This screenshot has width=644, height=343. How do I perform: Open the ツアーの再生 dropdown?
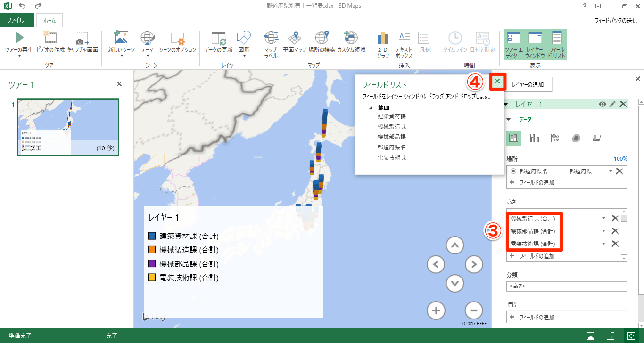(19, 56)
